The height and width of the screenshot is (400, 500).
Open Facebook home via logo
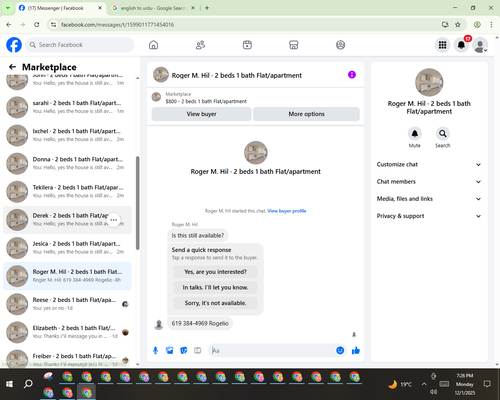(14, 45)
